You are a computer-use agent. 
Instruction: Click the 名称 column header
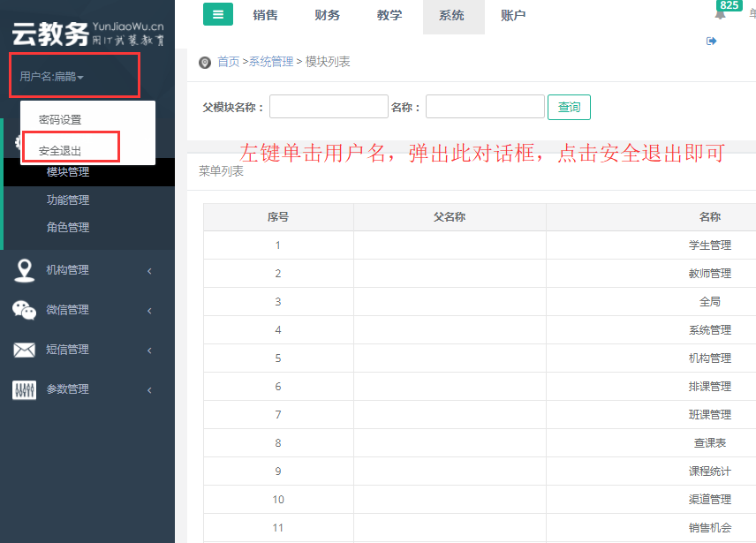pyautogui.click(x=710, y=217)
